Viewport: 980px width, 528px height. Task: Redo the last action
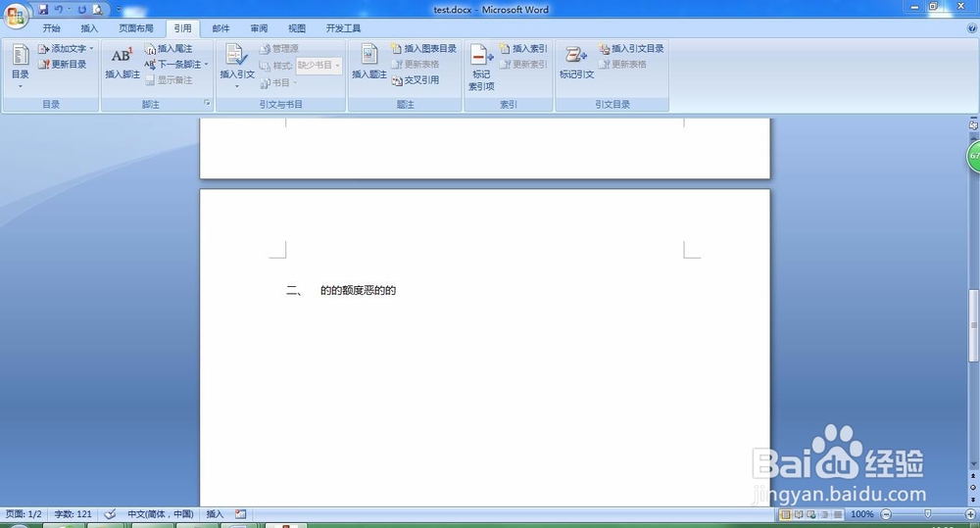pyautogui.click(x=82, y=10)
